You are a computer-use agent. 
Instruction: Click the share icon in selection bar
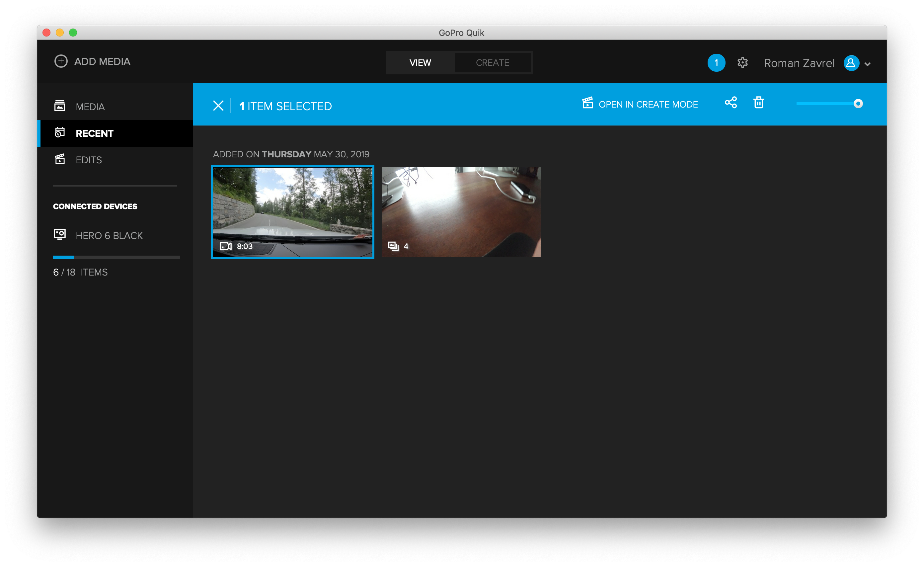(731, 103)
